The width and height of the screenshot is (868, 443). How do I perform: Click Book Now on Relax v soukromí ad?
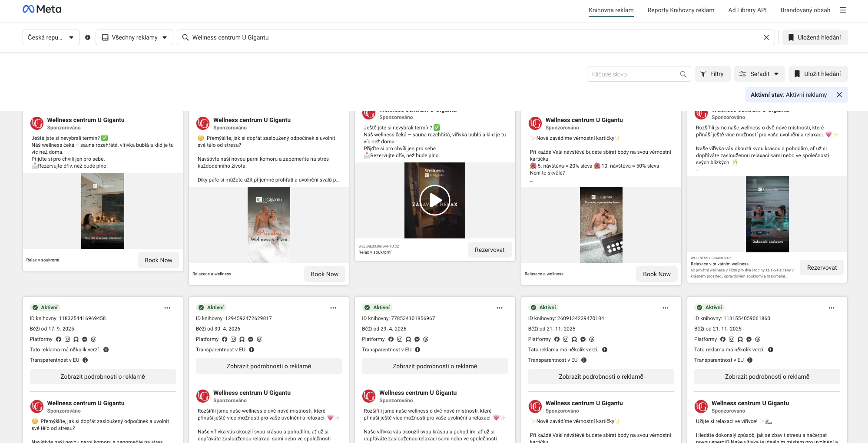(159, 260)
